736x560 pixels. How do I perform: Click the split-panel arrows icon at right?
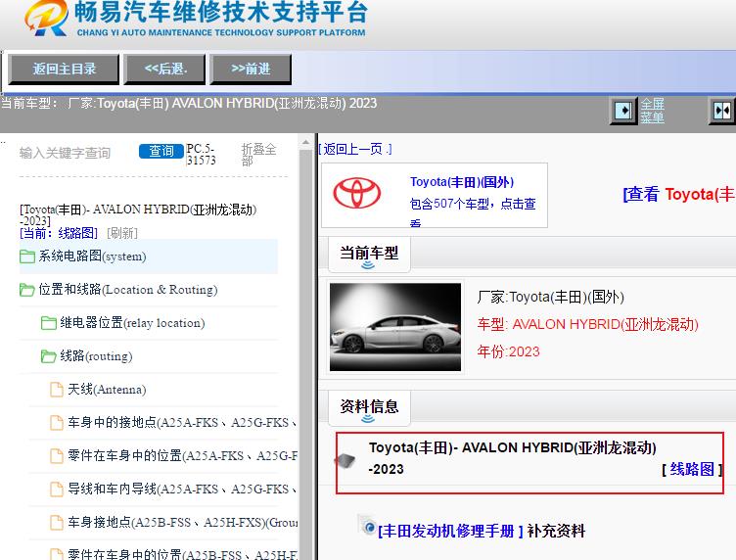tap(722, 112)
